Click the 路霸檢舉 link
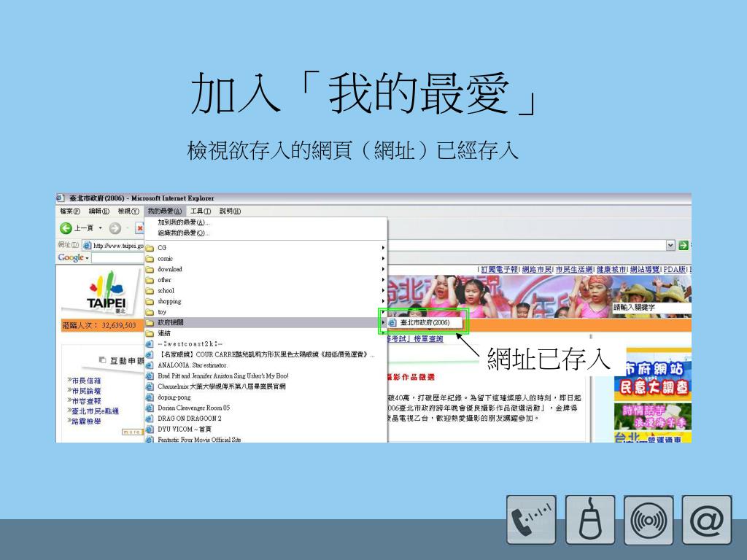 (x=86, y=421)
